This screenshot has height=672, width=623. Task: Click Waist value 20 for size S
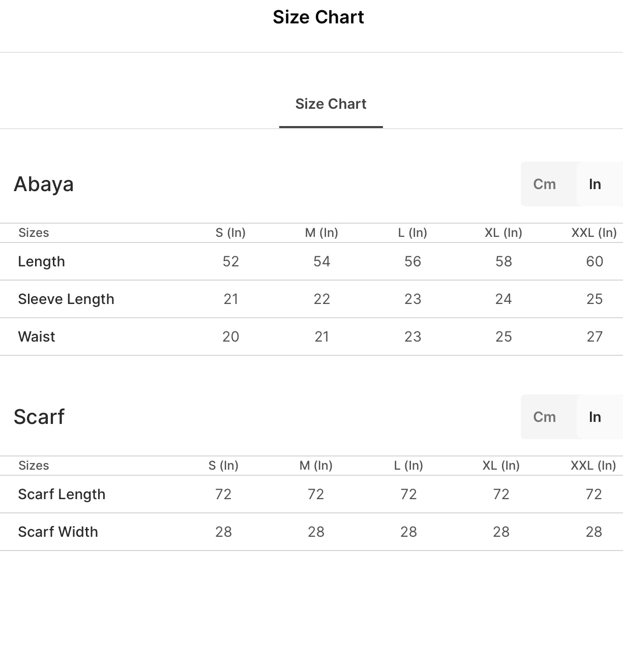pyautogui.click(x=231, y=337)
